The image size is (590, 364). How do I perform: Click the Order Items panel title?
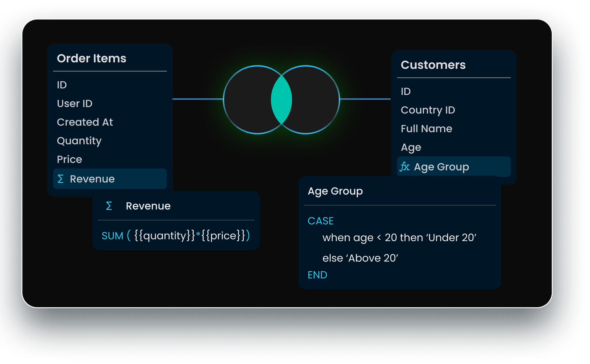coord(91,58)
